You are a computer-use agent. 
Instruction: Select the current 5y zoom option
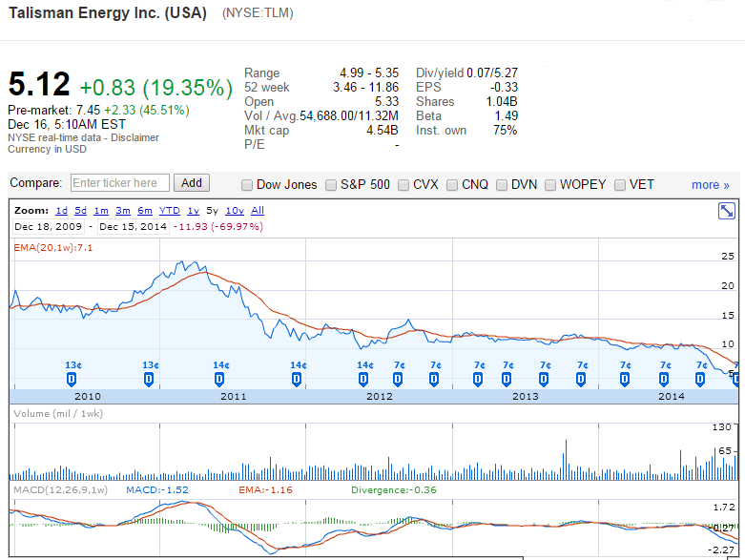[x=213, y=211]
